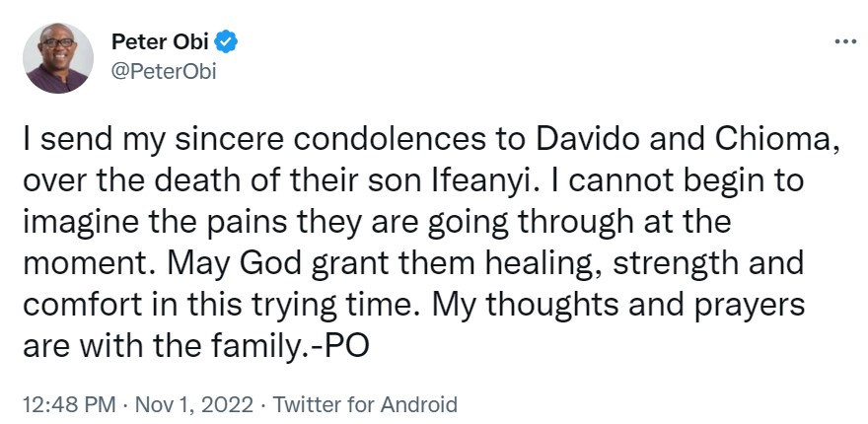Open the tweet's three-dot More menu
This screenshot has width=868, height=424.
[x=845, y=42]
